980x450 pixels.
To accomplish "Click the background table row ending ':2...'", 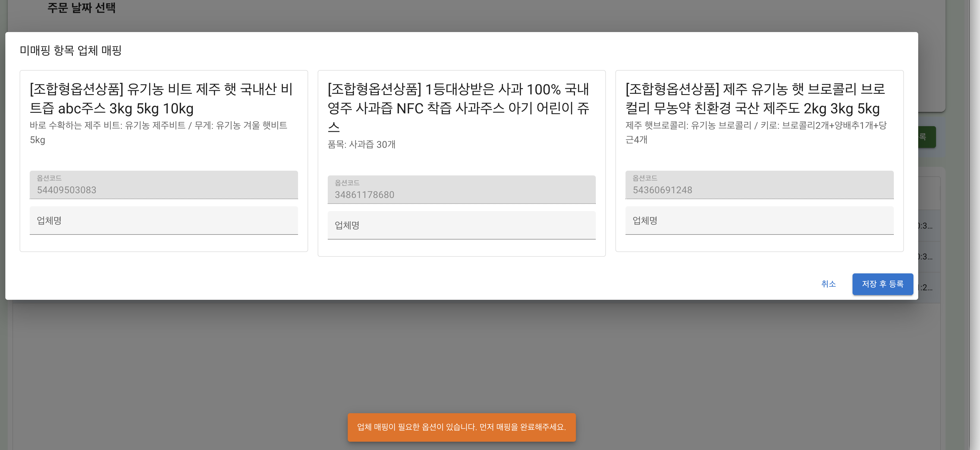I will click(x=928, y=288).
